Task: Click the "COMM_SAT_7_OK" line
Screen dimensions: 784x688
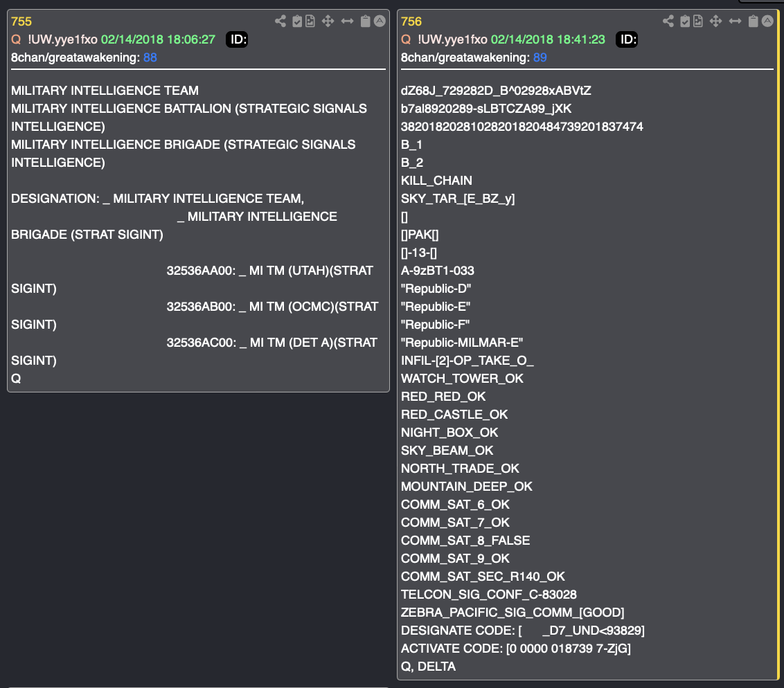Action: pos(455,522)
